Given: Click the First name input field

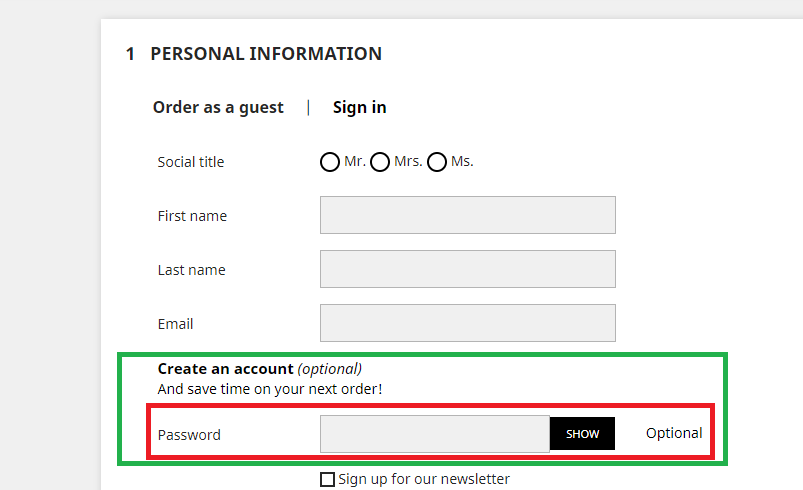Looking at the screenshot, I should 467,215.
